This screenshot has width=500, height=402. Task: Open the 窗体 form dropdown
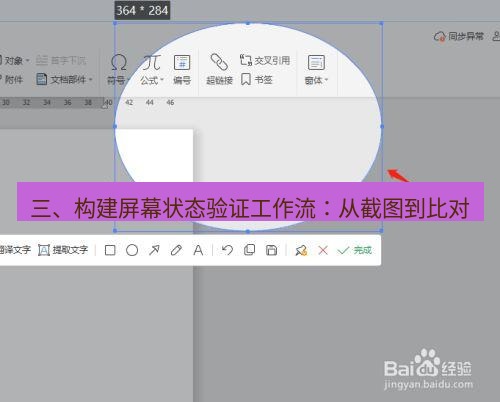coord(316,69)
